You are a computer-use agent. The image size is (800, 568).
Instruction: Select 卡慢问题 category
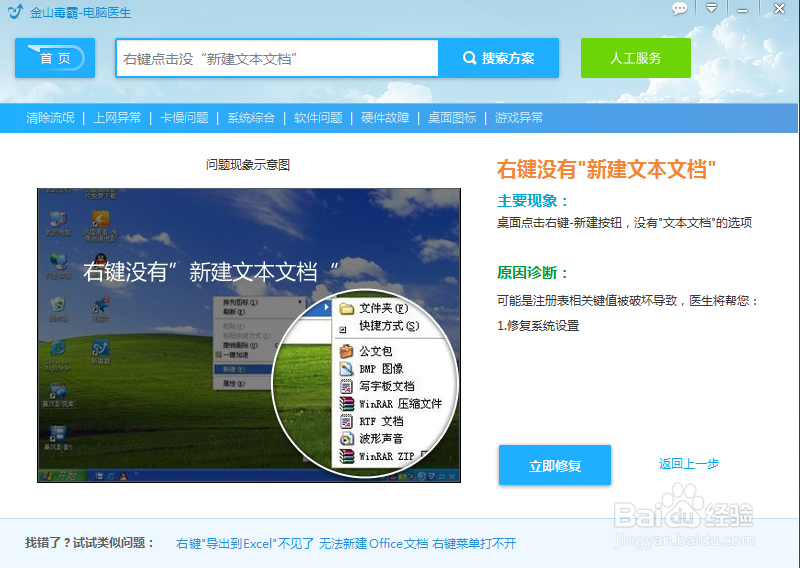[x=184, y=118]
